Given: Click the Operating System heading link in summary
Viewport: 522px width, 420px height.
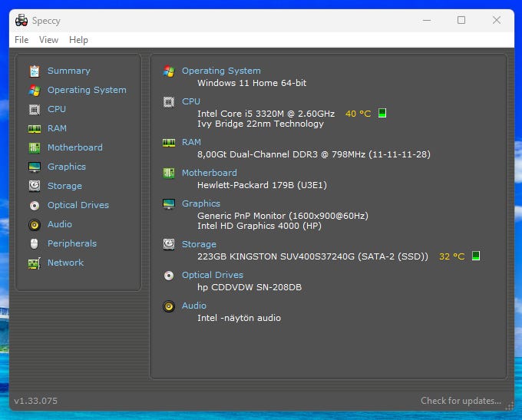Looking at the screenshot, I should [221, 71].
